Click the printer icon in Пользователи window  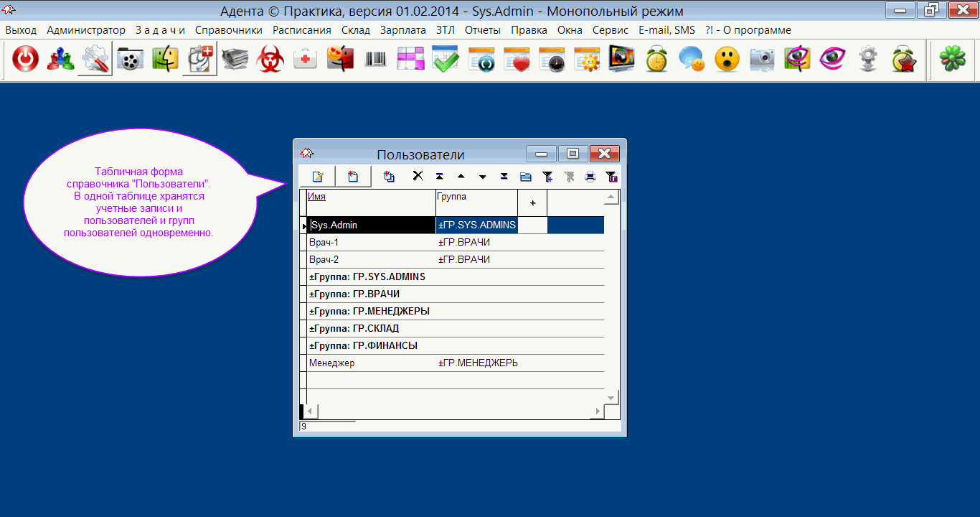click(x=590, y=177)
